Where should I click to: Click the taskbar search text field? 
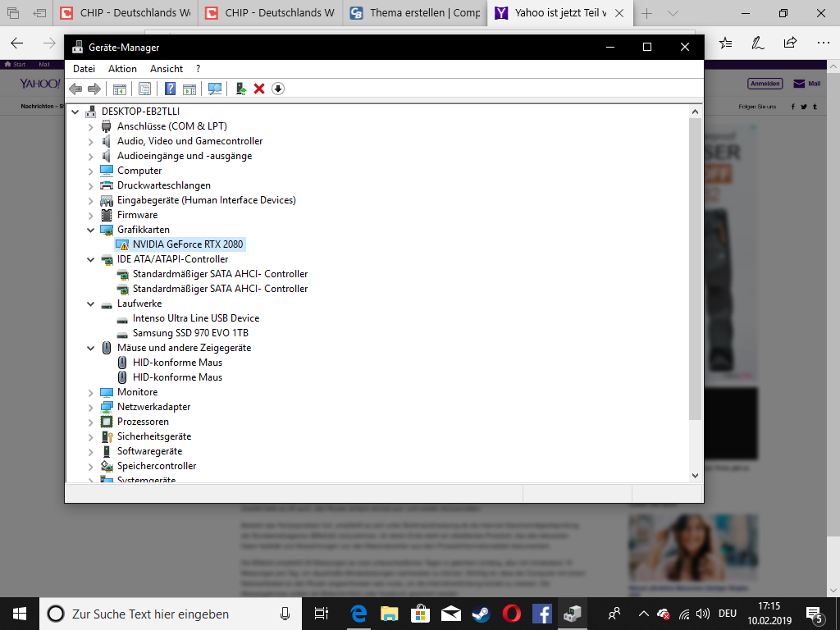click(171, 614)
